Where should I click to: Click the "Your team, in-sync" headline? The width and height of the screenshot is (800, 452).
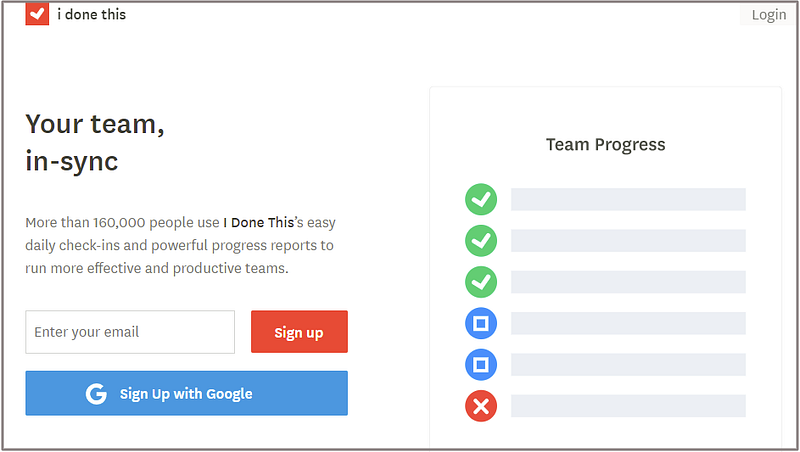click(95, 142)
